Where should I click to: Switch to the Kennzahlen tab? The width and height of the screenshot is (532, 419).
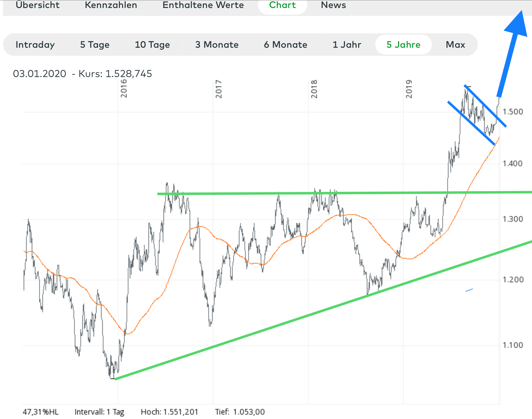click(x=111, y=5)
